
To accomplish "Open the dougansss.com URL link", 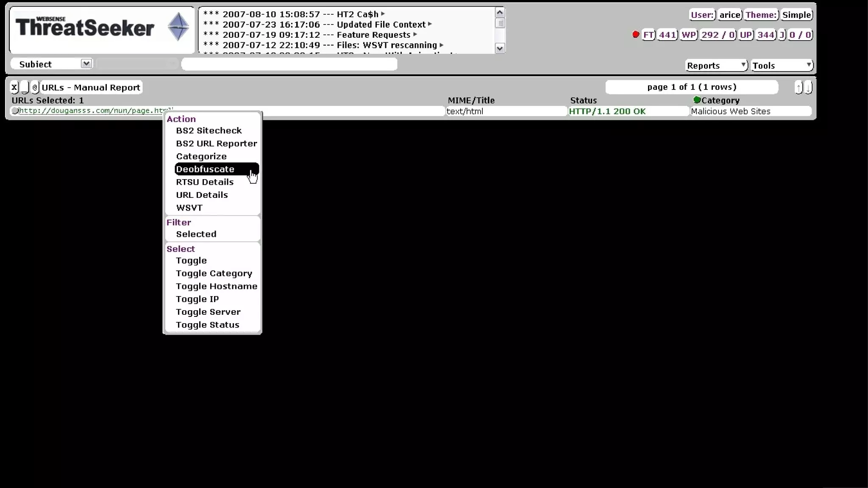I will point(91,111).
